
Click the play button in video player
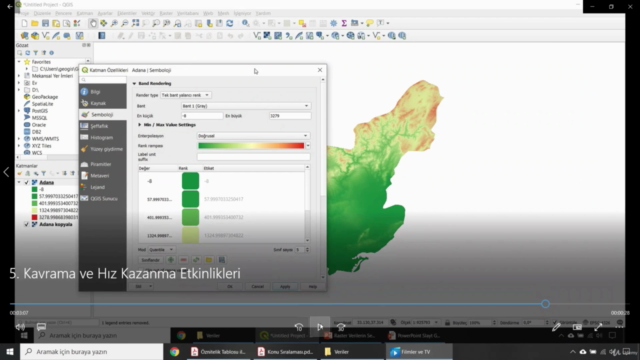[x=320, y=327]
